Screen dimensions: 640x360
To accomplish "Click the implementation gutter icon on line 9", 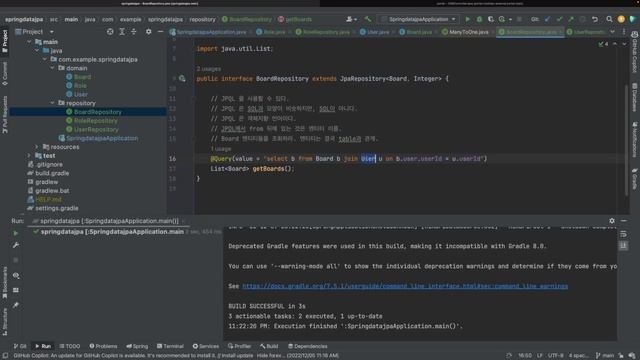I will pos(182,78).
